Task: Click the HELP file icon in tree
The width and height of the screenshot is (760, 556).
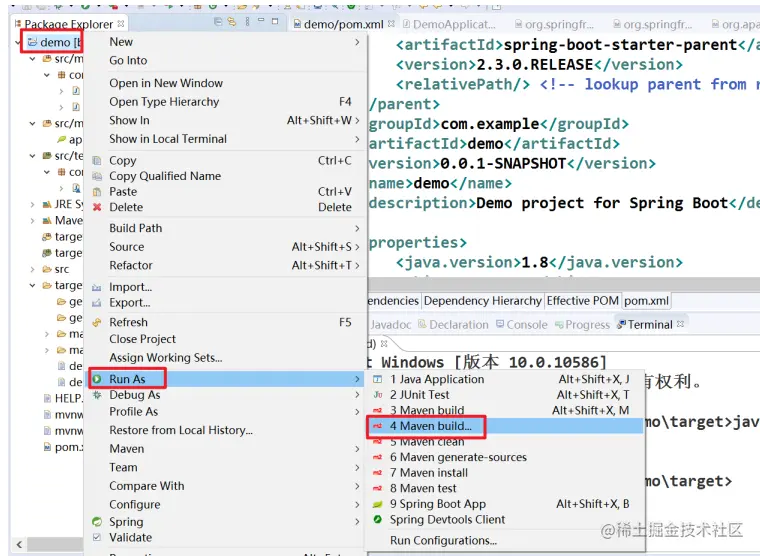Action: pos(47,398)
